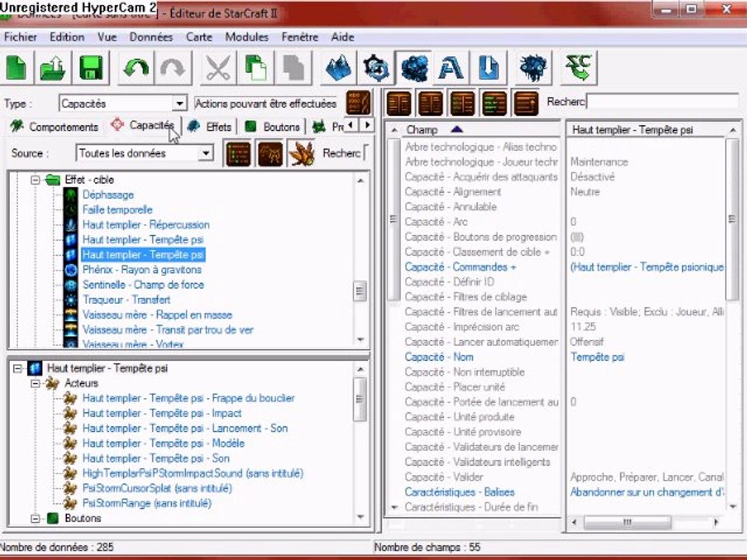Click Champ column sort arrow
Viewport: 747px width, 560px height.
click(456, 129)
